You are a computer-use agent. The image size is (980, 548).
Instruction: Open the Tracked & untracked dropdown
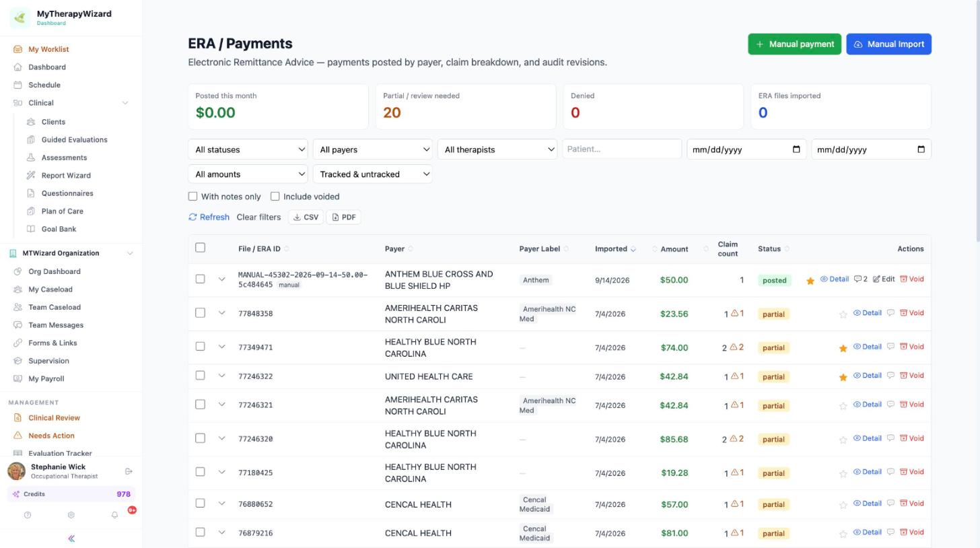pyautogui.click(x=372, y=174)
